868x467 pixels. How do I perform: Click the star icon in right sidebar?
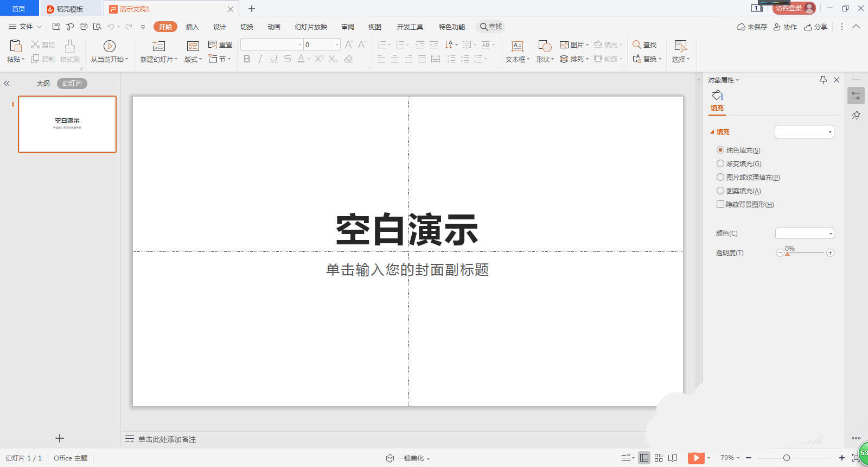(856, 115)
